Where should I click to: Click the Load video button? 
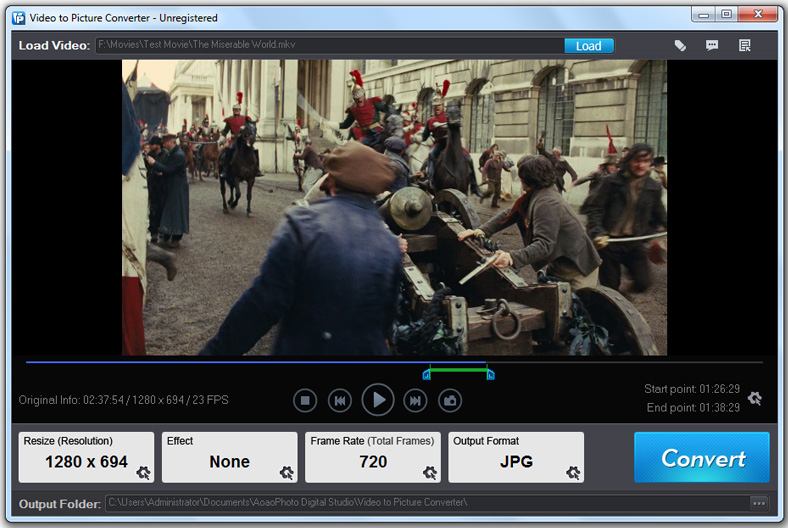tap(589, 46)
